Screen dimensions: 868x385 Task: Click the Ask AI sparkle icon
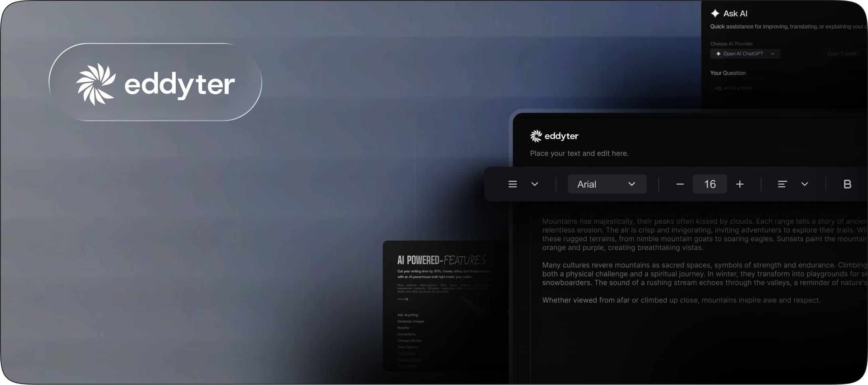(x=715, y=14)
